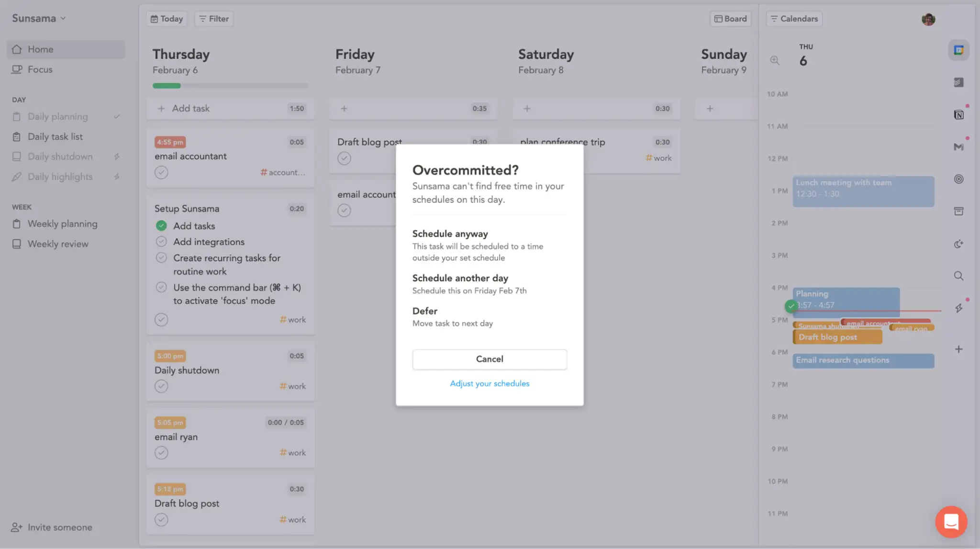Open the Filter dropdown
Viewport: 980px width, 549px height.
click(x=214, y=19)
